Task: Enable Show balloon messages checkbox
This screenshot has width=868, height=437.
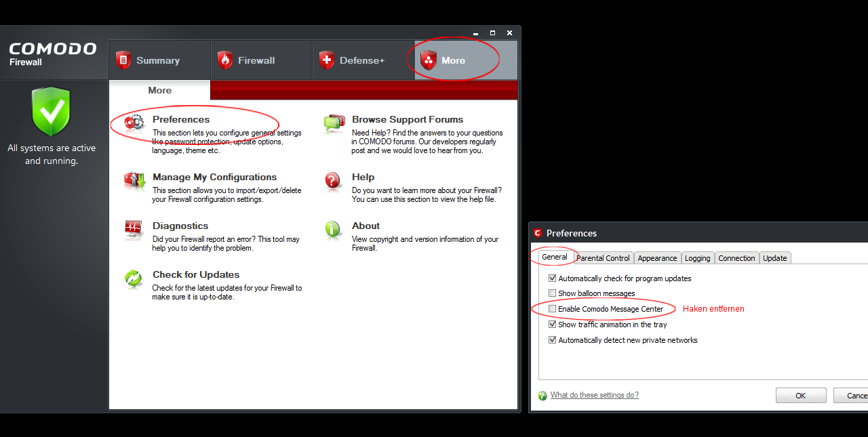Action: 552,293
